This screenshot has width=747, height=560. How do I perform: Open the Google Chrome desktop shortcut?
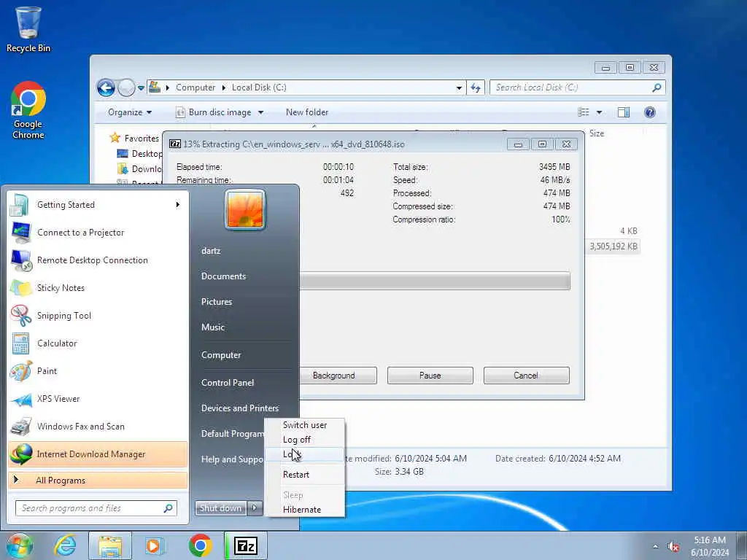[x=28, y=111]
